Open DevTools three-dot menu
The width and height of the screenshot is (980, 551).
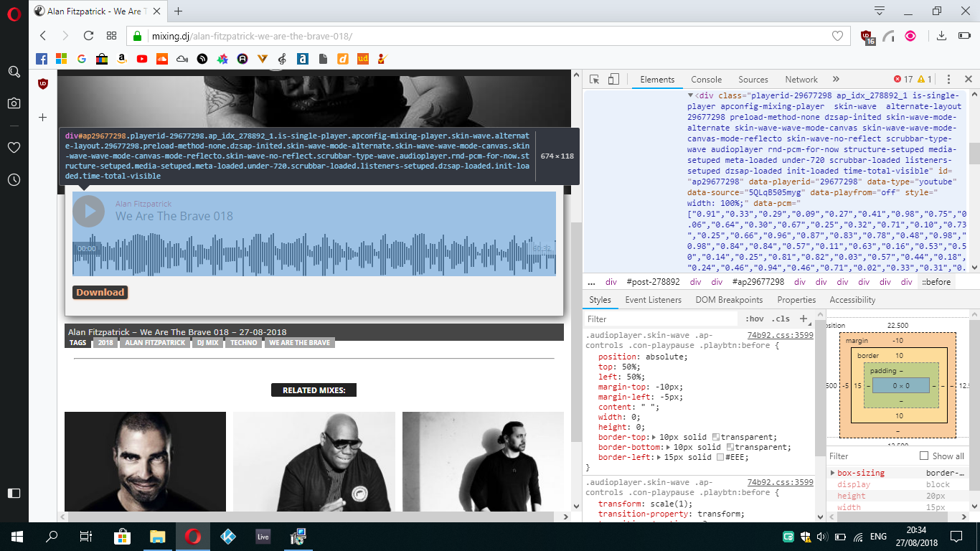pyautogui.click(x=948, y=80)
